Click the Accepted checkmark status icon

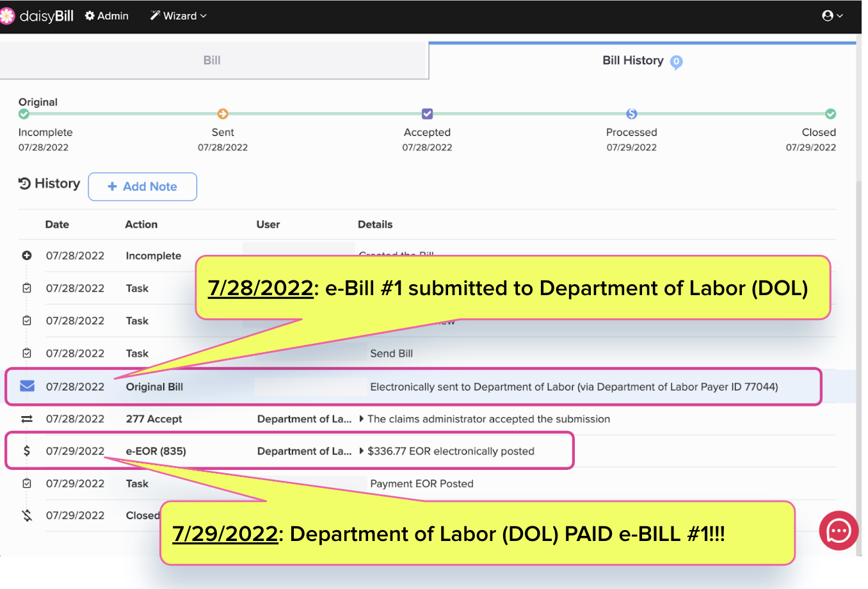pyautogui.click(x=427, y=114)
